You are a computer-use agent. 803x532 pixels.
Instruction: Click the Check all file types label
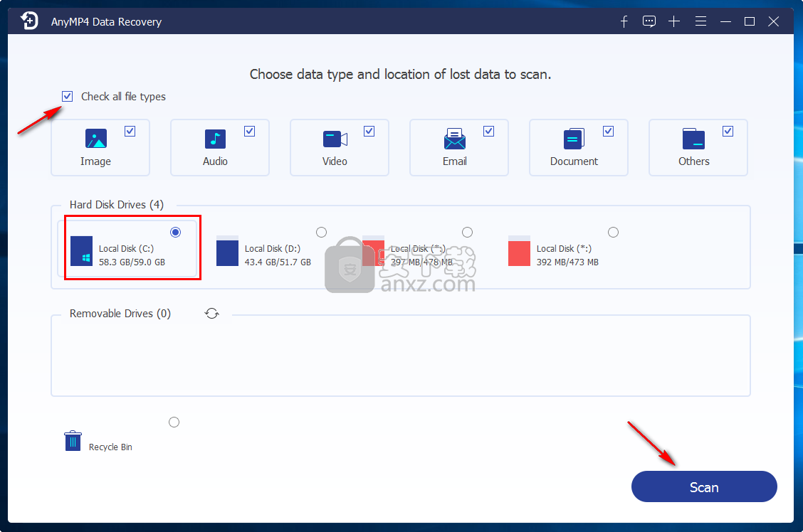coord(123,97)
